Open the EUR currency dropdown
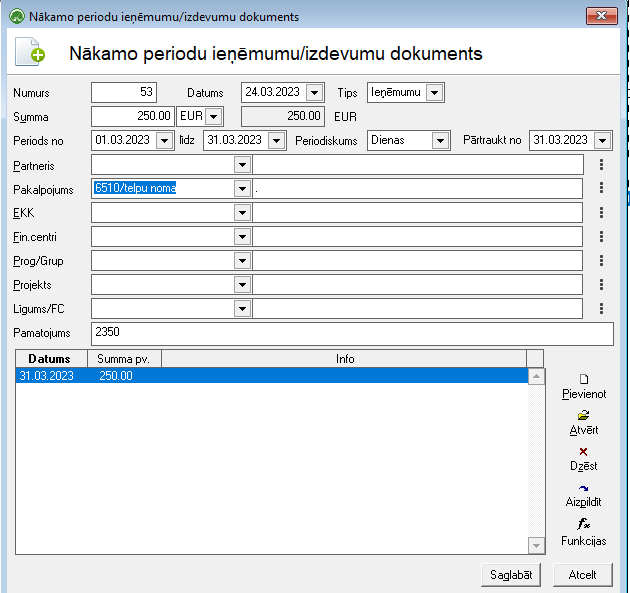The height and width of the screenshot is (593, 630). pos(214,117)
